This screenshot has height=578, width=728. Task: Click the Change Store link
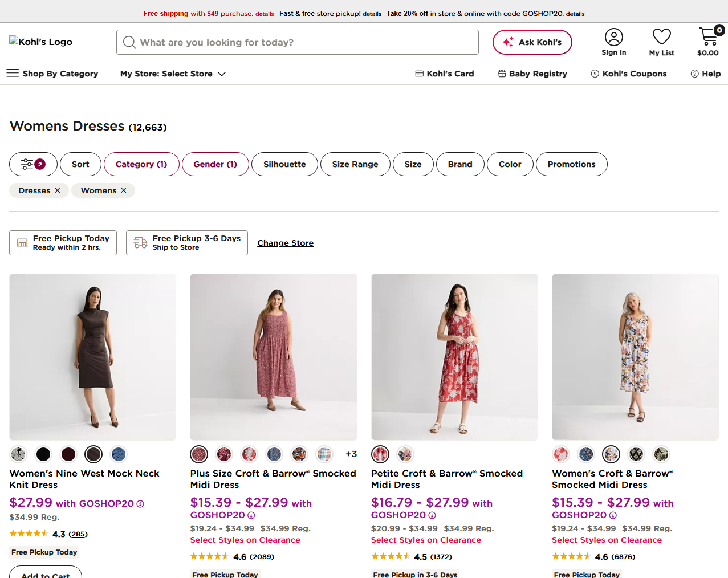[286, 243]
